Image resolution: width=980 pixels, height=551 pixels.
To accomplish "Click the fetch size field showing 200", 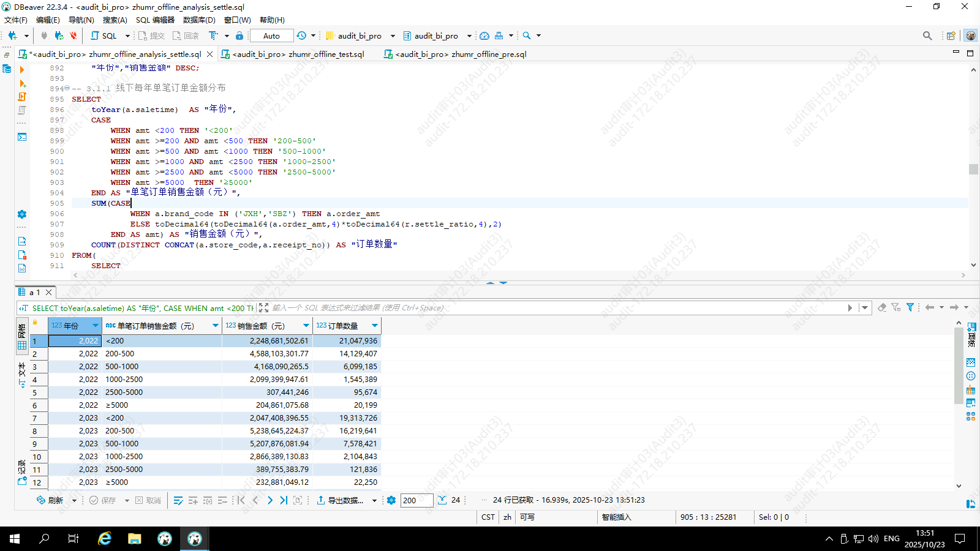I will coord(417,500).
